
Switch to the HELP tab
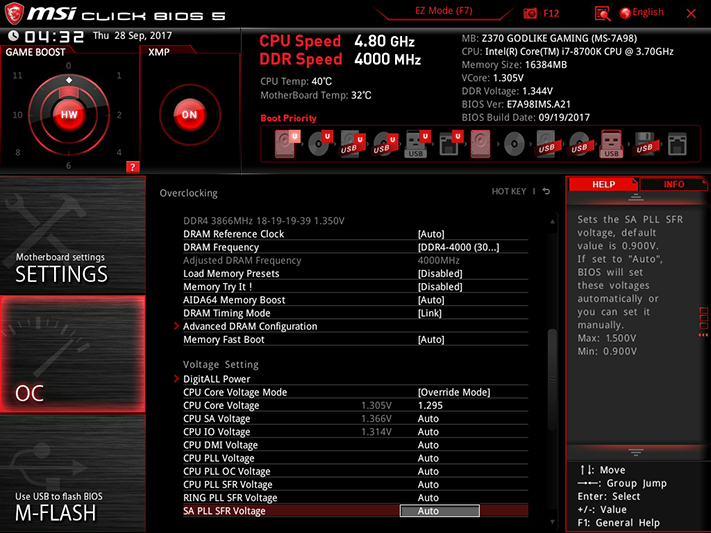tap(603, 184)
